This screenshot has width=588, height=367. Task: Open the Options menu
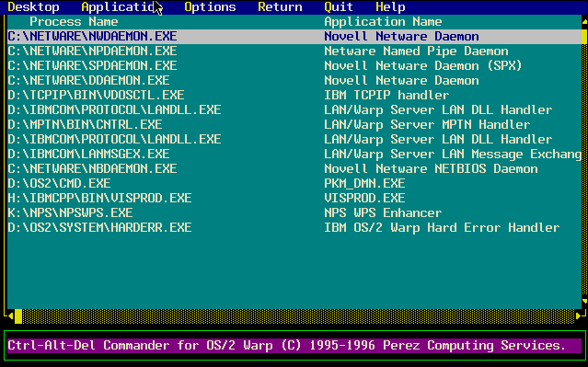tap(210, 7)
